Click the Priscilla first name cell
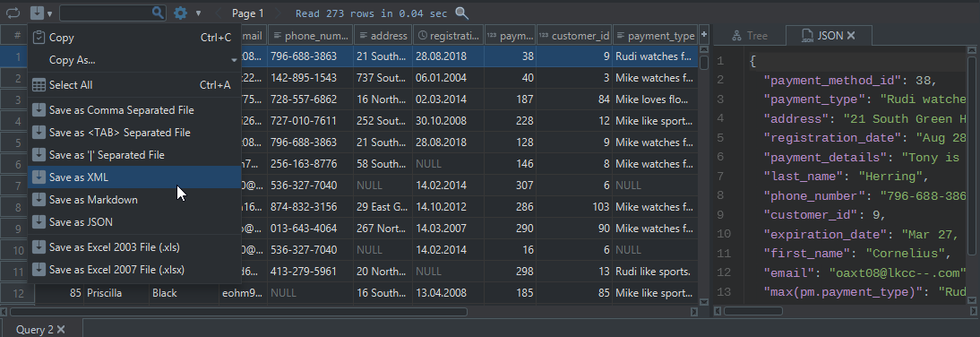Viewport: 980px width, 337px height. coord(116,292)
